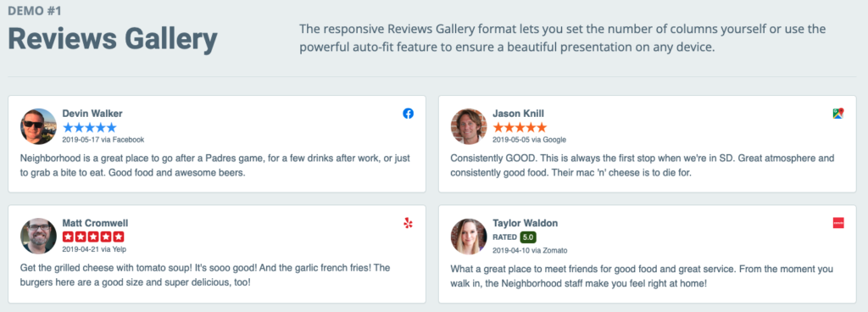Open the Devin Walker name link
Screen dimensions: 868x312
[92, 114]
